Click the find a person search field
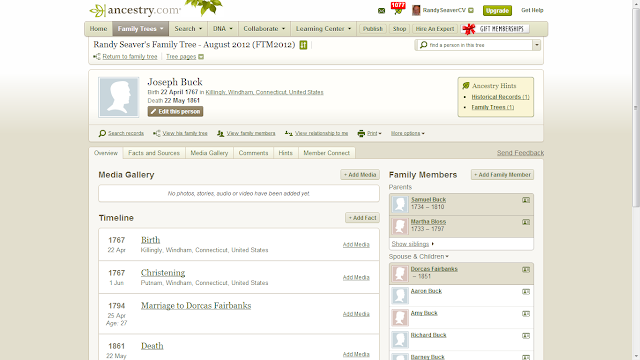Screen dimensions: 640x360 [x=474, y=45]
